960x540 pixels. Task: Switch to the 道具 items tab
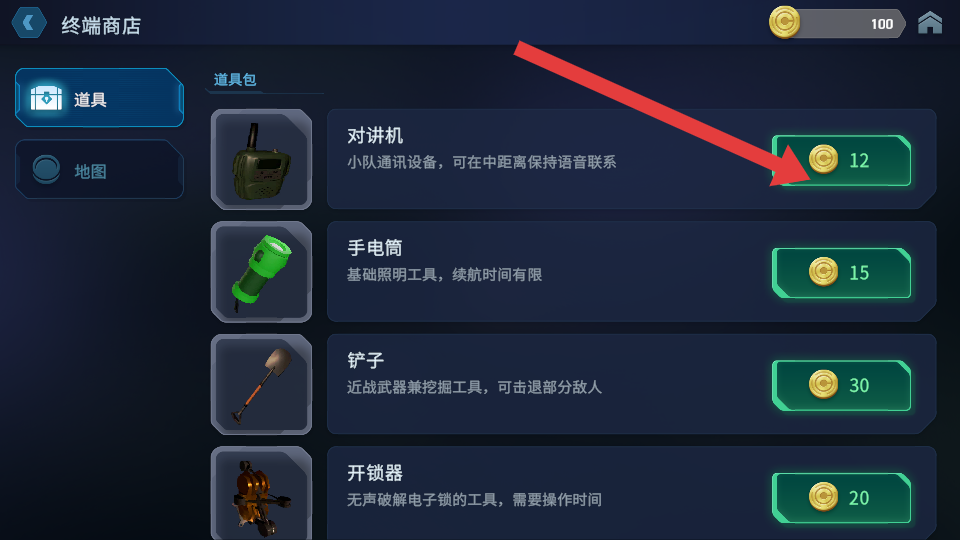99,98
